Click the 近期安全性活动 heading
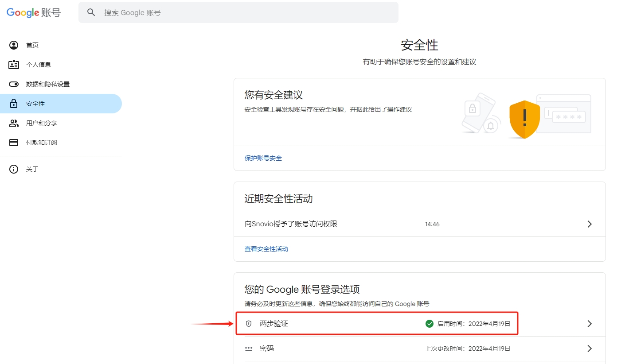 click(x=279, y=199)
